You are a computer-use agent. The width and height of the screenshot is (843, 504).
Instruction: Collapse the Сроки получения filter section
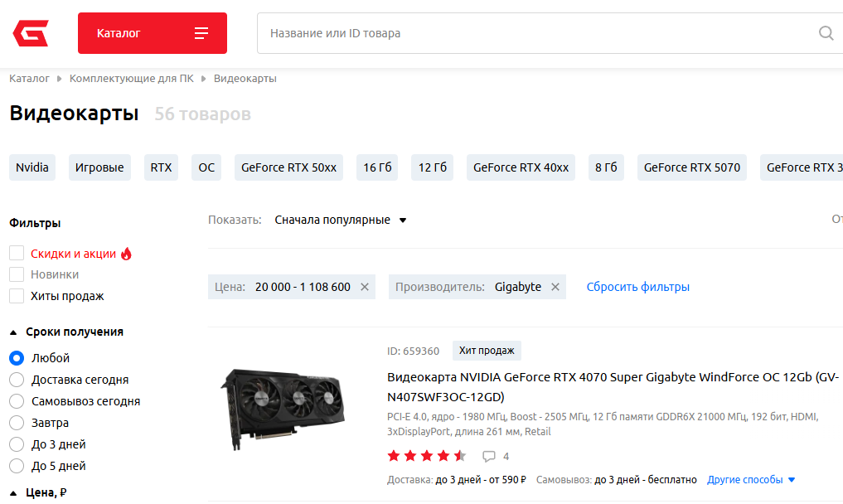(x=66, y=332)
